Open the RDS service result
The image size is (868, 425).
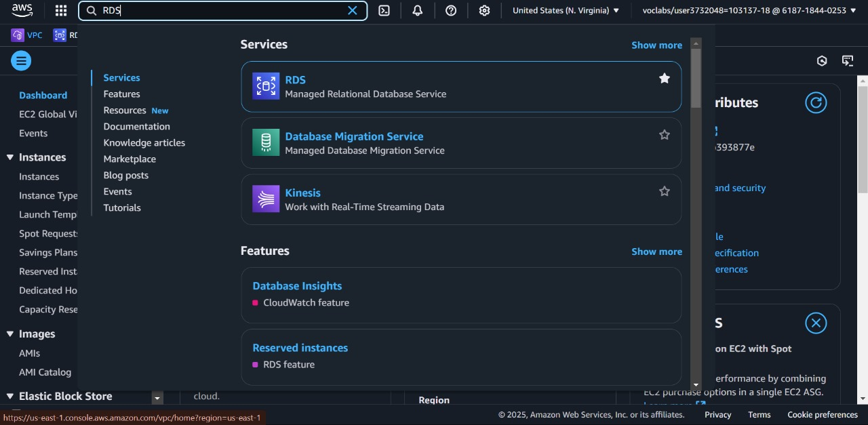[x=295, y=80]
